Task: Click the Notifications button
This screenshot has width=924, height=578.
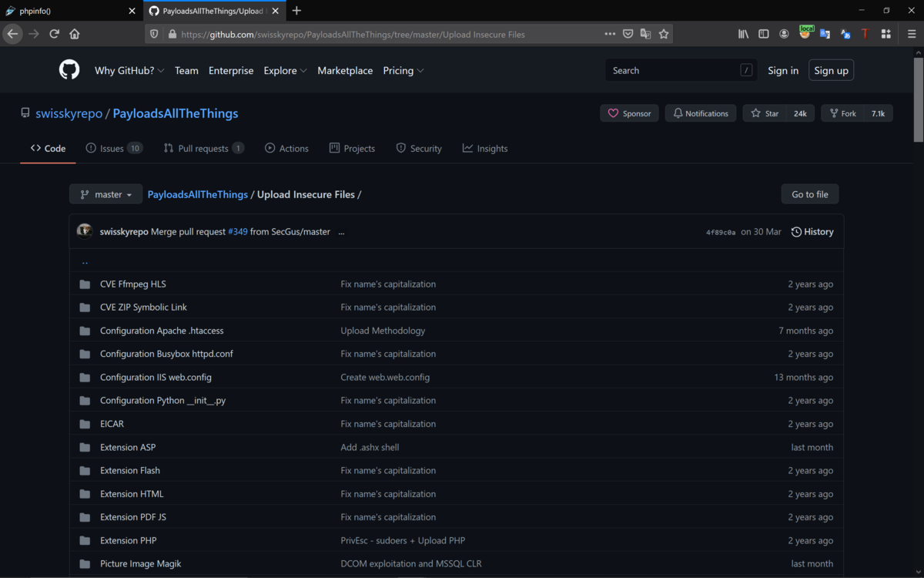Action: (x=701, y=113)
